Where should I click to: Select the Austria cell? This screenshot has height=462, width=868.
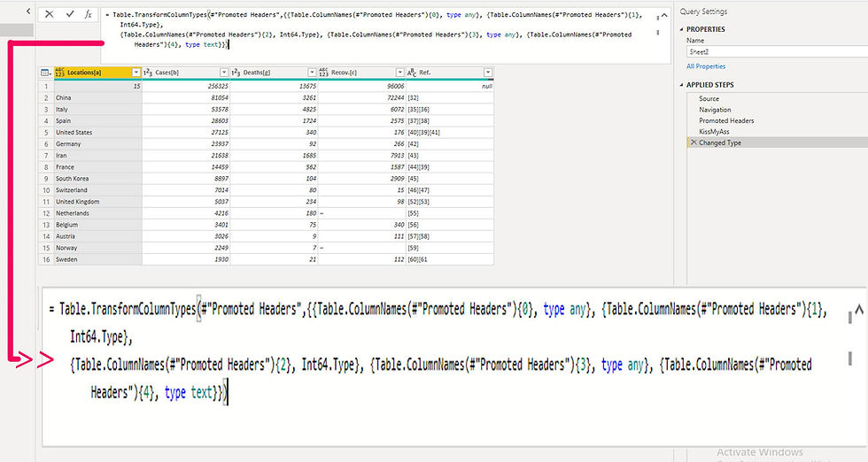(97, 236)
